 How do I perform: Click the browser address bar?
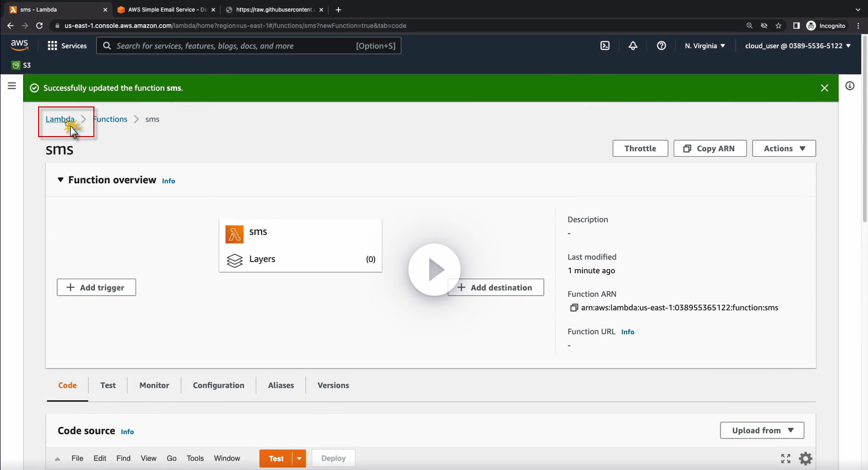point(397,26)
